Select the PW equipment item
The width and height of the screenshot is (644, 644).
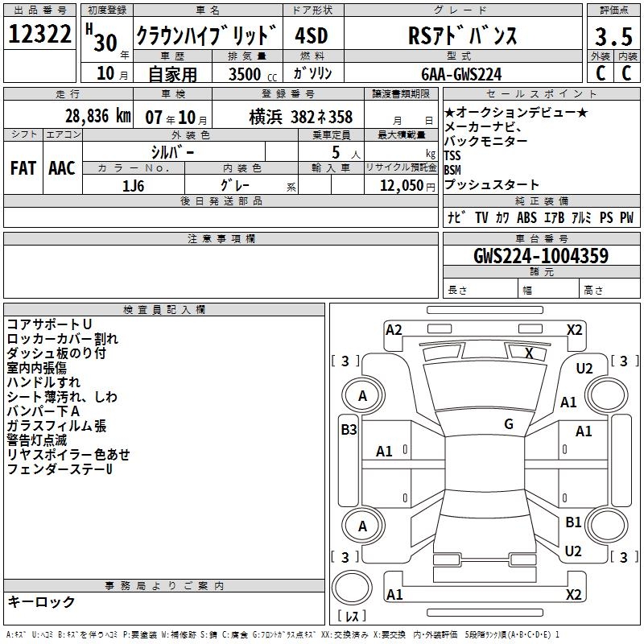[626, 217]
